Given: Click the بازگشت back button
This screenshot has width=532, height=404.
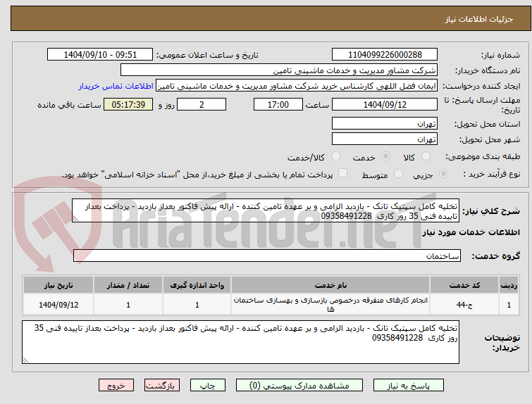Looking at the screenshot, I should (162, 386).
